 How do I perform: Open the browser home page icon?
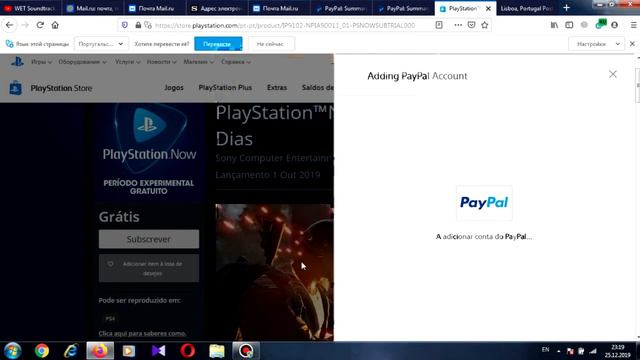[55, 25]
